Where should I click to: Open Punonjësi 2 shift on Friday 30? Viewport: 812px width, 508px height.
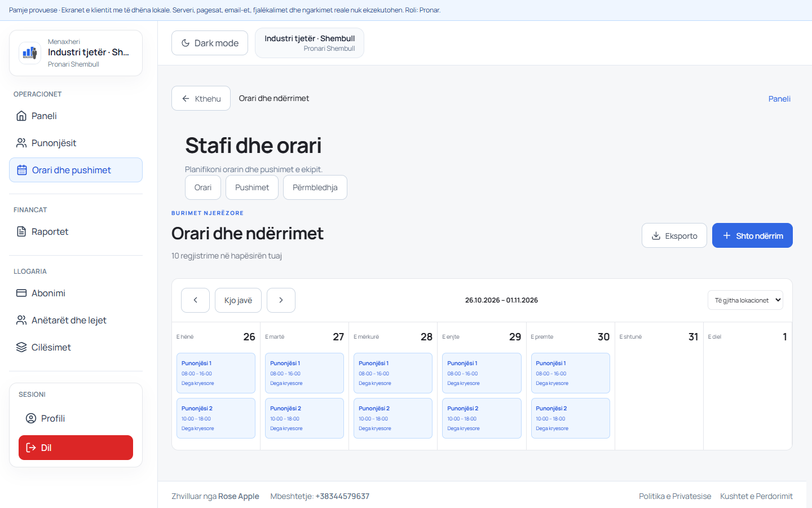(570, 418)
